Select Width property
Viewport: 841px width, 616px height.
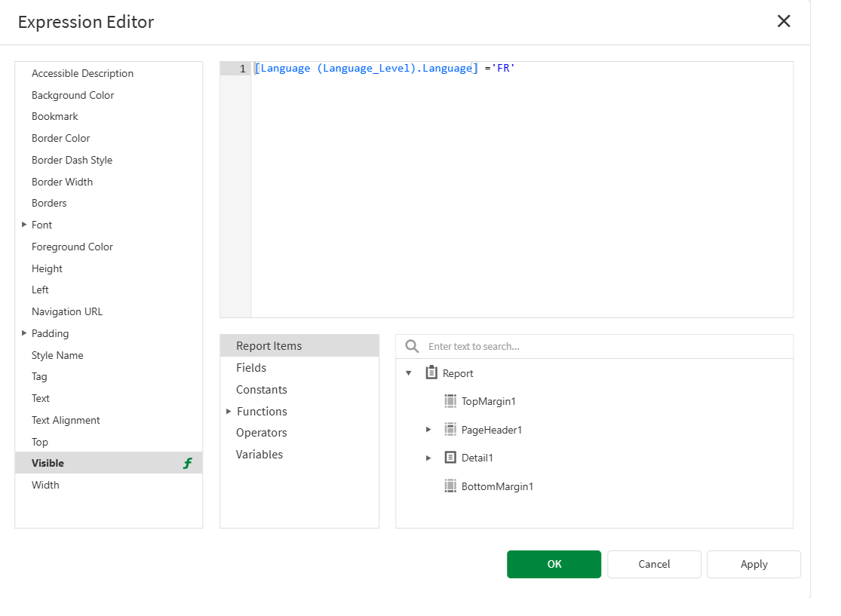(45, 486)
